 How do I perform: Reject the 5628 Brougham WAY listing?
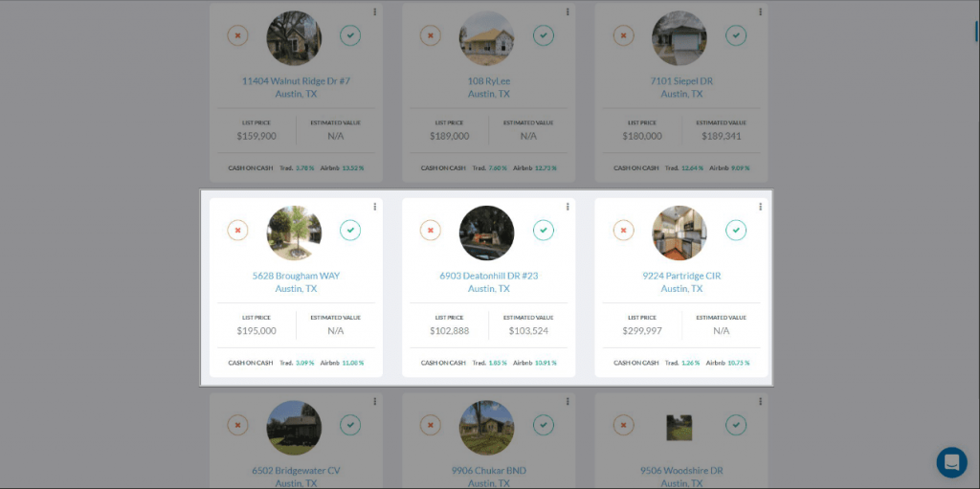(x=237, y=231)
